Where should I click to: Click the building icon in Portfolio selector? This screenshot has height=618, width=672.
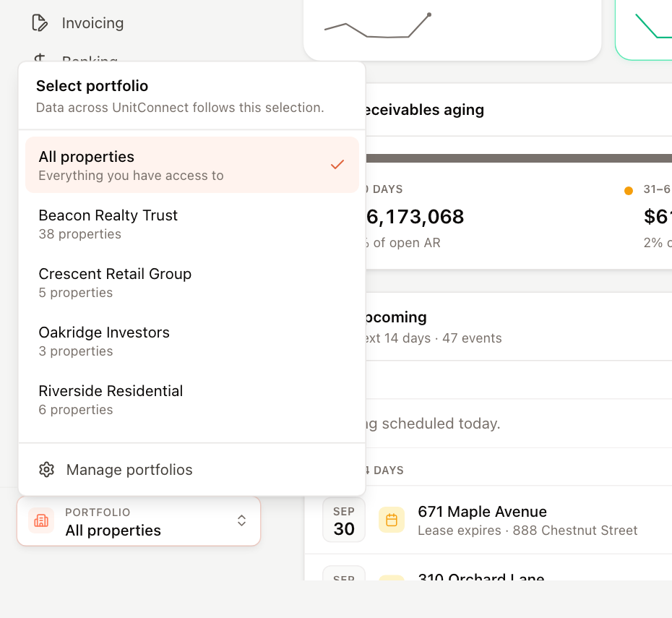tap(41, 520)
